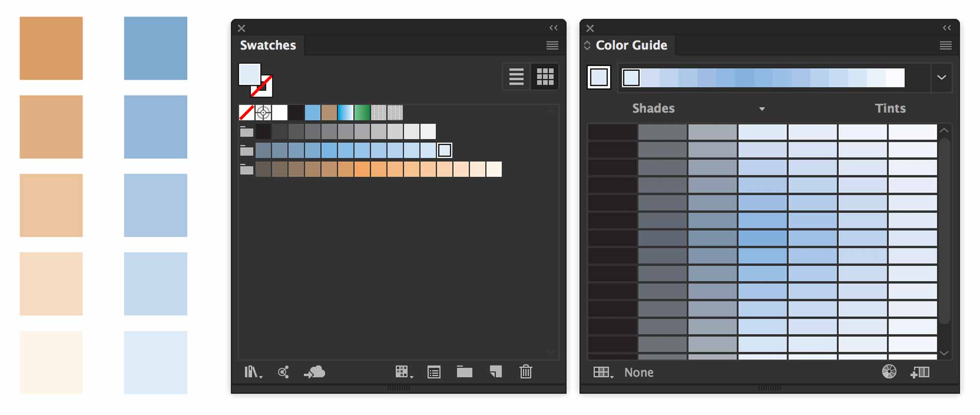Select the tan swatch in top row
The width and height of the screenshot is (980, 415).
(329, 113)
